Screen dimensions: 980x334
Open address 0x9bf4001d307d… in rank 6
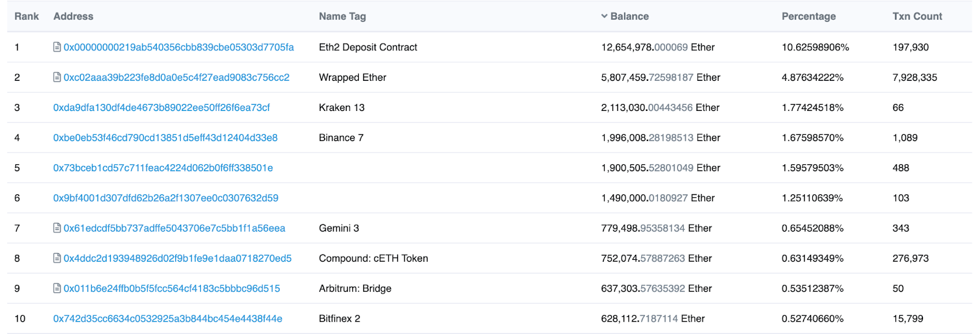pyautogui.click(x=165, y=198)
